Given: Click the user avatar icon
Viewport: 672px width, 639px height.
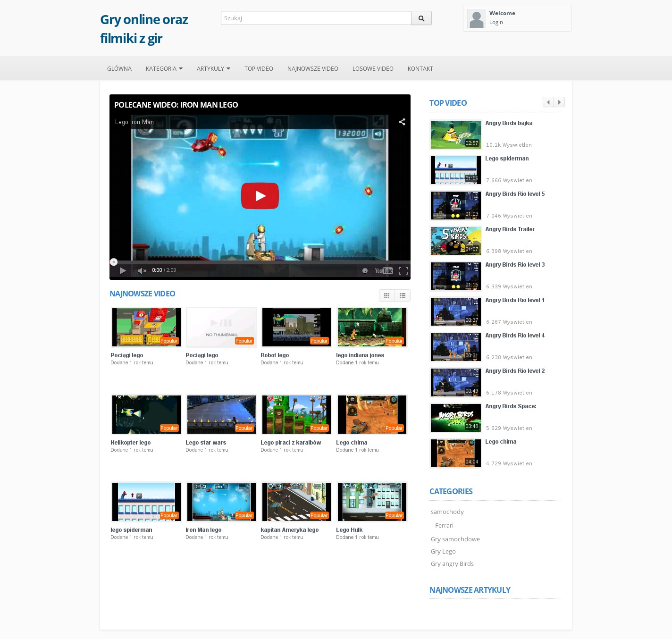Looking at the screenshot, I should pyautogui.click(x=476, y=18).
